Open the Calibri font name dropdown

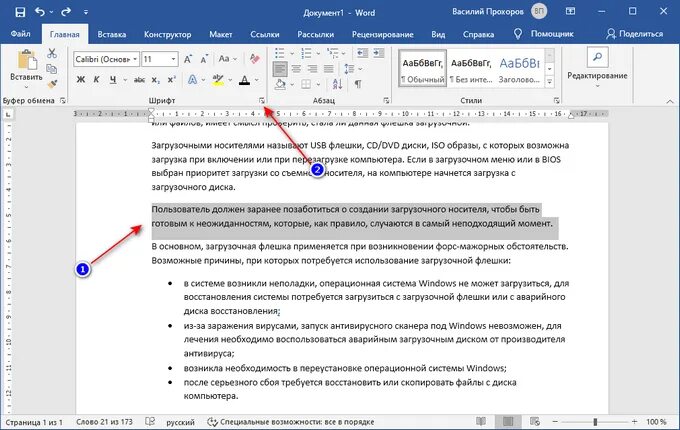(x=135, y=59)
